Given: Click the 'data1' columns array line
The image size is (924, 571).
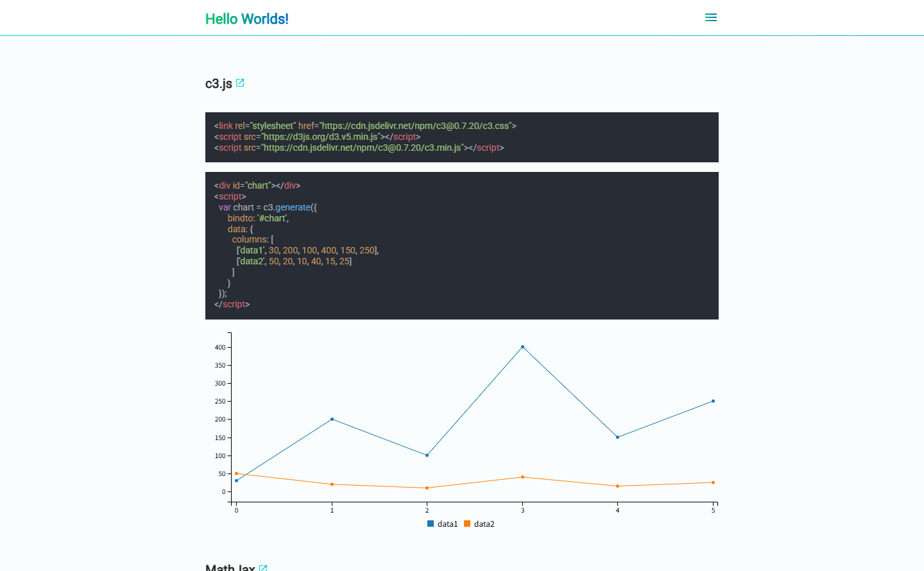Looking at the screenshot, I should coord(307,250).
